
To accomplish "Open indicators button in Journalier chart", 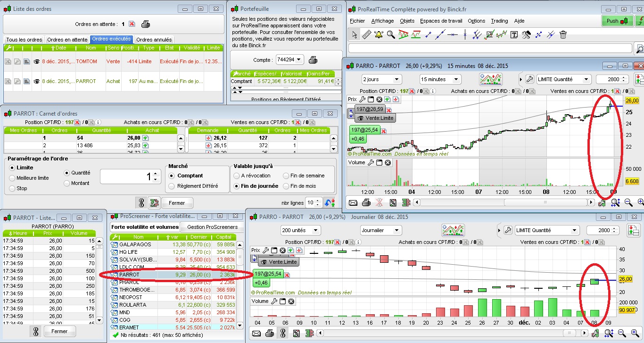I will (x=453, y=230).
